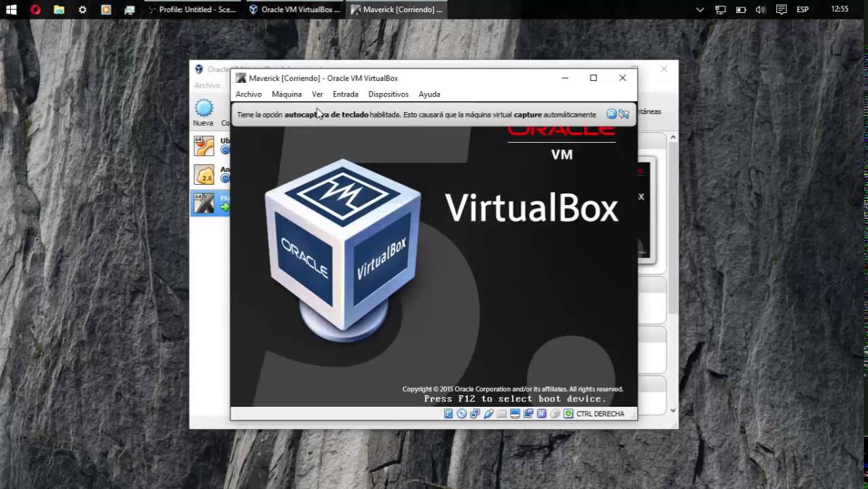Screen dimensions: 868x489
Task: Show hidden system tray icons chevron
Action: [x=700, y=10]
